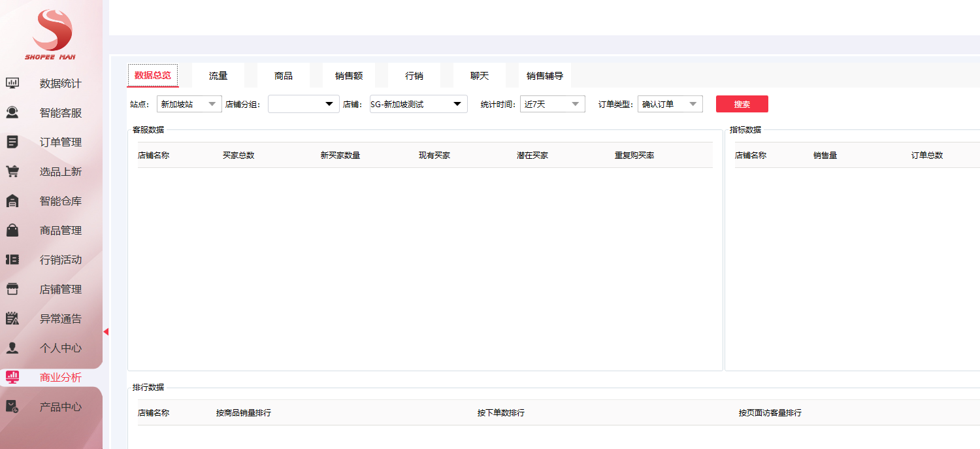Open the 数据统计 sidebar icon
The width and height of the screenshot is (980, 449).
click(x=13, y=83)
